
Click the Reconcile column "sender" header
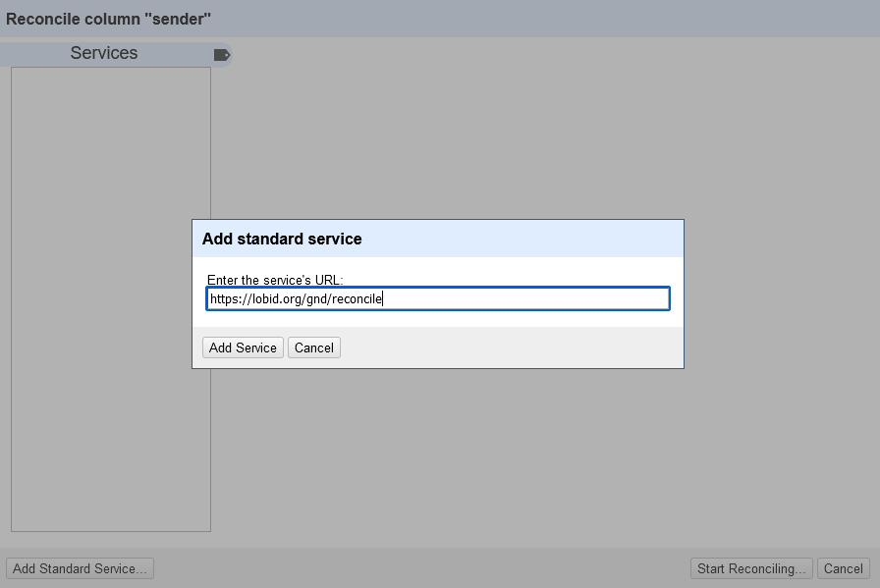(x=109, y=19)
